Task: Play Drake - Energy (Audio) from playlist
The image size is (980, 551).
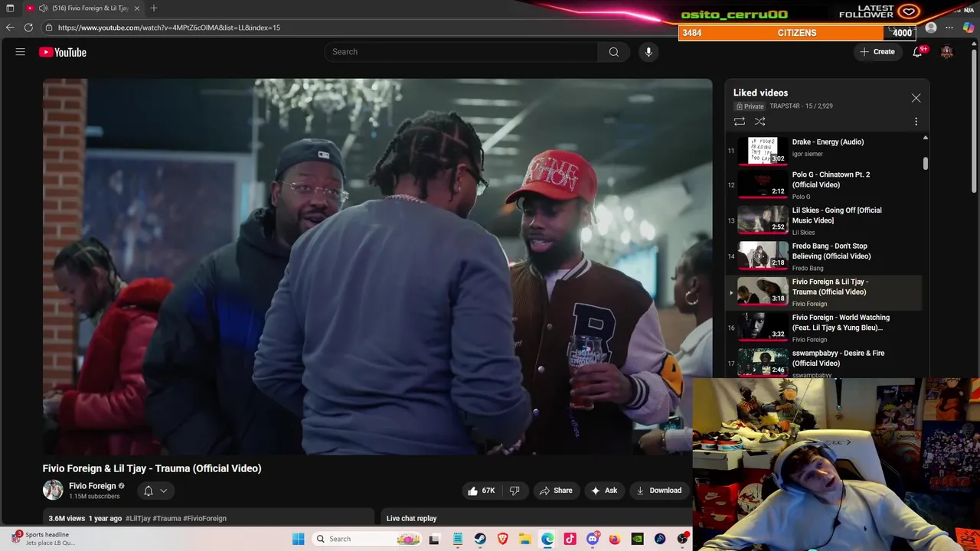Action: [x=824, y=150]
